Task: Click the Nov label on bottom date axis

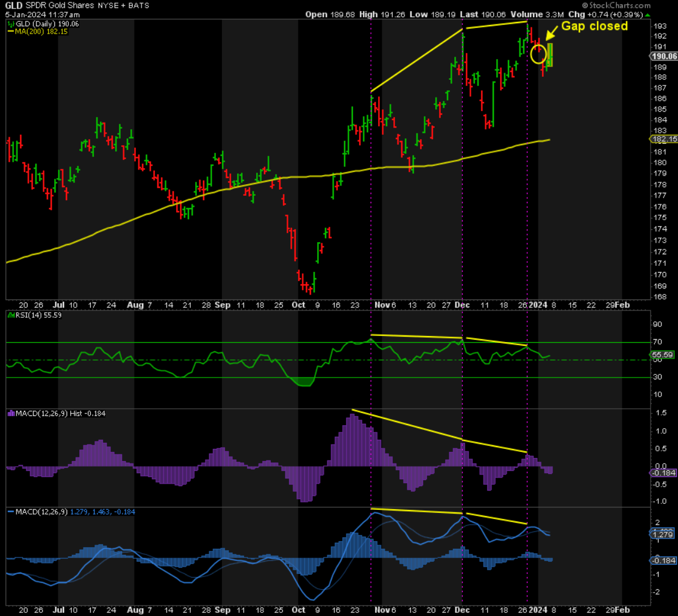Action: point(382,610)
